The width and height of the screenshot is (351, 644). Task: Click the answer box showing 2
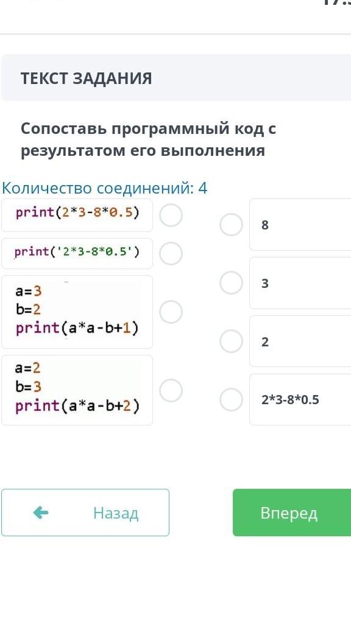point(300,341)
